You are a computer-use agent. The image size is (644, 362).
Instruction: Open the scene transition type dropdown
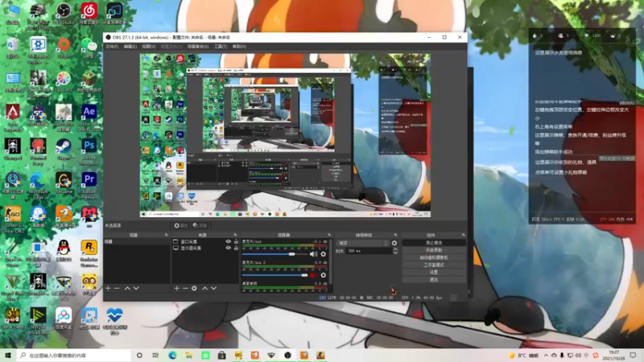click(363, 243)
